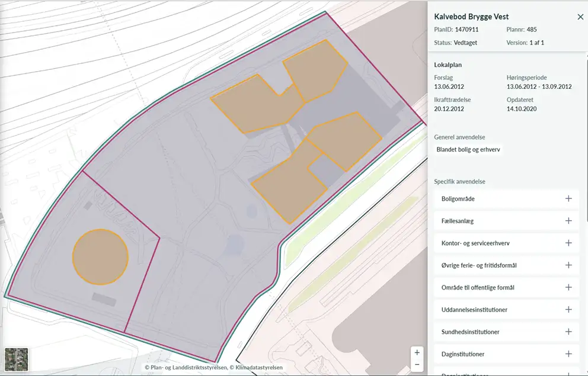Switch to aerial photo basemap thumbnail
588x376 pixels.
tap(16, 359)
